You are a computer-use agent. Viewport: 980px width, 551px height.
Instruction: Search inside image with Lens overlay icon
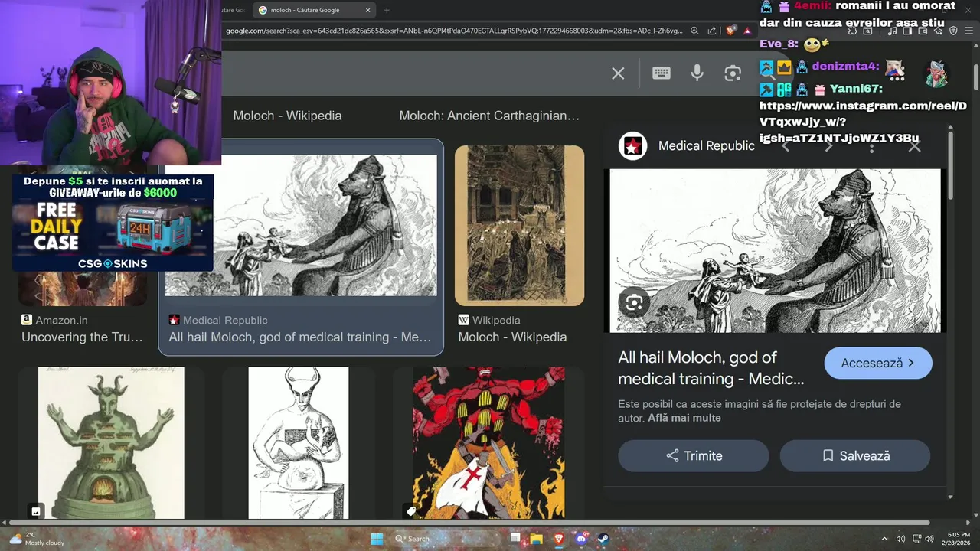634,302
